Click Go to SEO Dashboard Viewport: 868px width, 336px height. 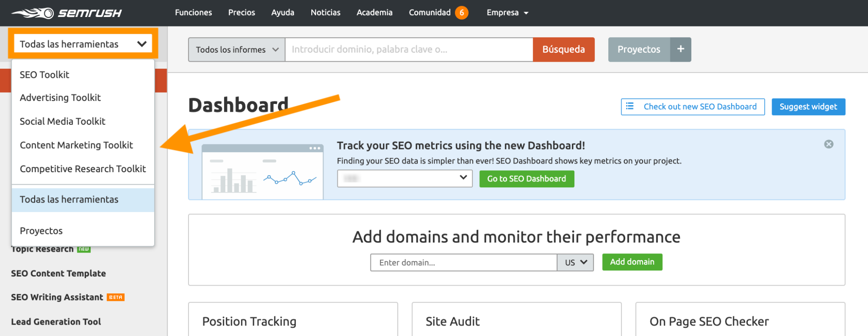(527, 179)
